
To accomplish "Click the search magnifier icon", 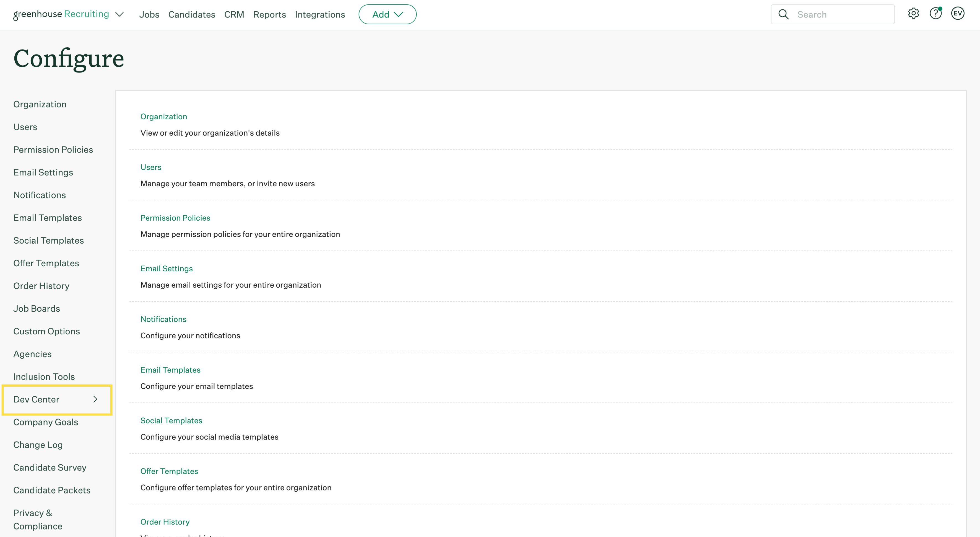I will click(783, 14).
